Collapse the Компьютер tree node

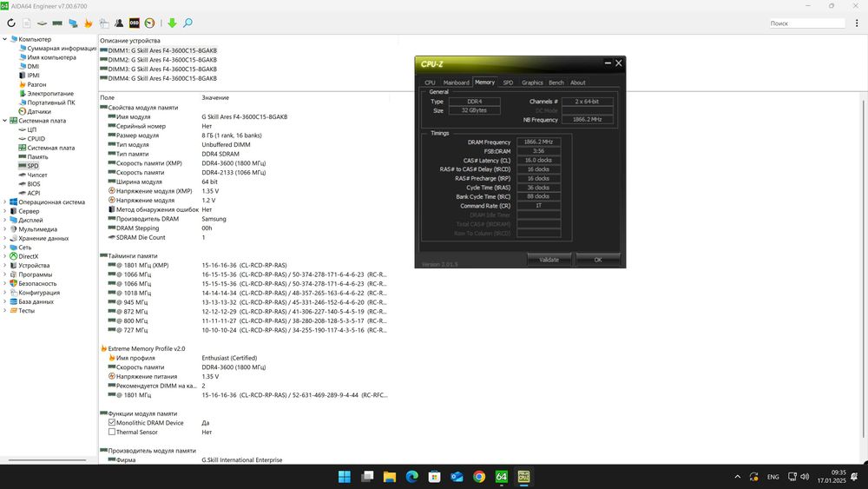pyautogui.click(x=5, y=39)
